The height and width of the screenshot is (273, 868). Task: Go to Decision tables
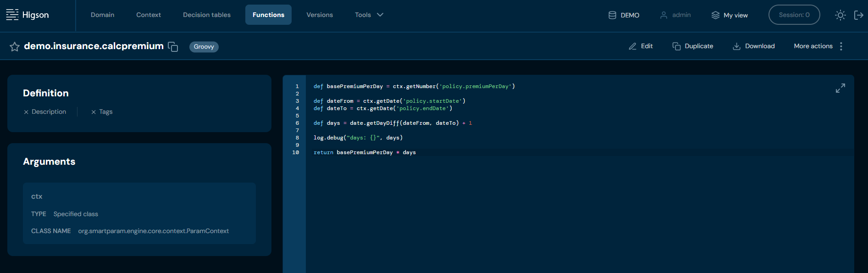pos(207,15)
